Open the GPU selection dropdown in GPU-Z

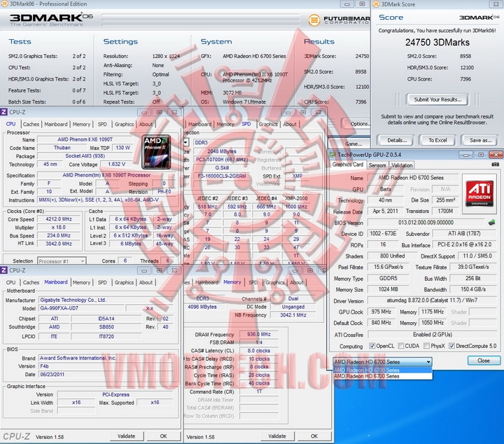coord(382,361)
